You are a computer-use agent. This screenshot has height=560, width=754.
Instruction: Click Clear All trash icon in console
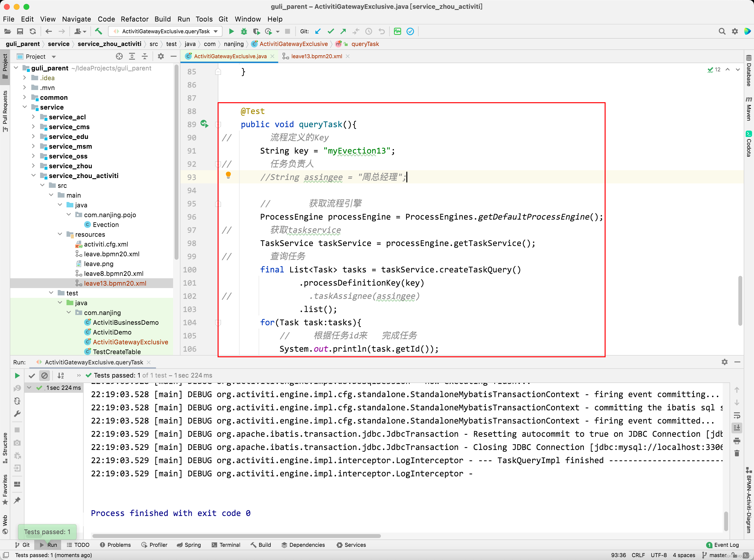(737, 453)
